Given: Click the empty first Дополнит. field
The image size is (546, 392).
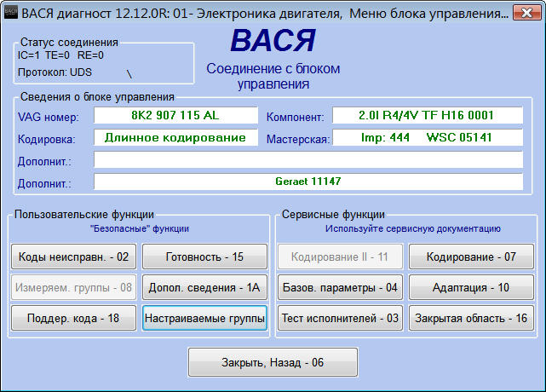Looking at the screenshot, I should tap(307, 159).
